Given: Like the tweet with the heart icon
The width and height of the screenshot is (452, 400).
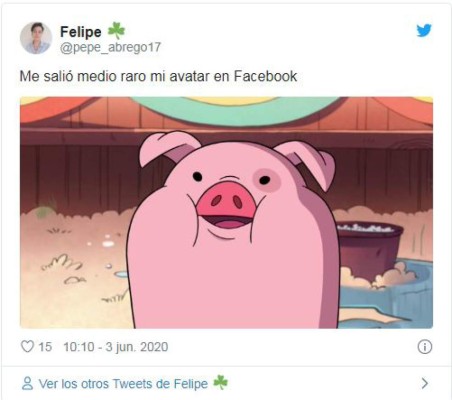Looking at the screenshot, I should 27,347.
